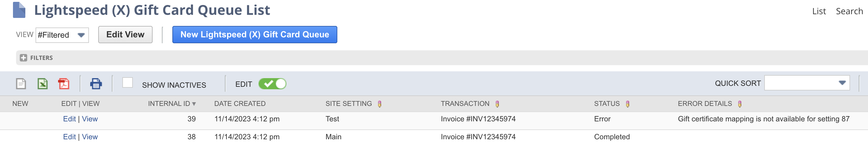
Task: Click New Lightspeed (X) Gift Card Queue
Action: pyautogui.click(x=255, y=35)
